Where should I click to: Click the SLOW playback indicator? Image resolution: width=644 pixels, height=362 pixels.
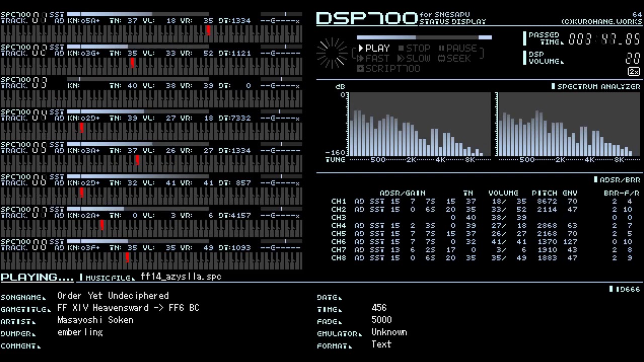click(414, 58)
